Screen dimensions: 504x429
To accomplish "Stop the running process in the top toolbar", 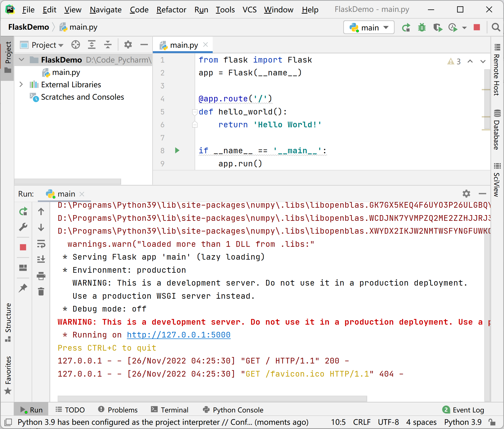I will click(x=477, y=27).
